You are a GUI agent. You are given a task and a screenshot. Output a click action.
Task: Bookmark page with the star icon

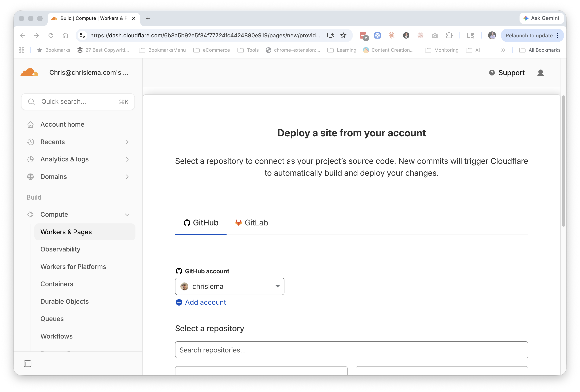(x=343, y=35)
